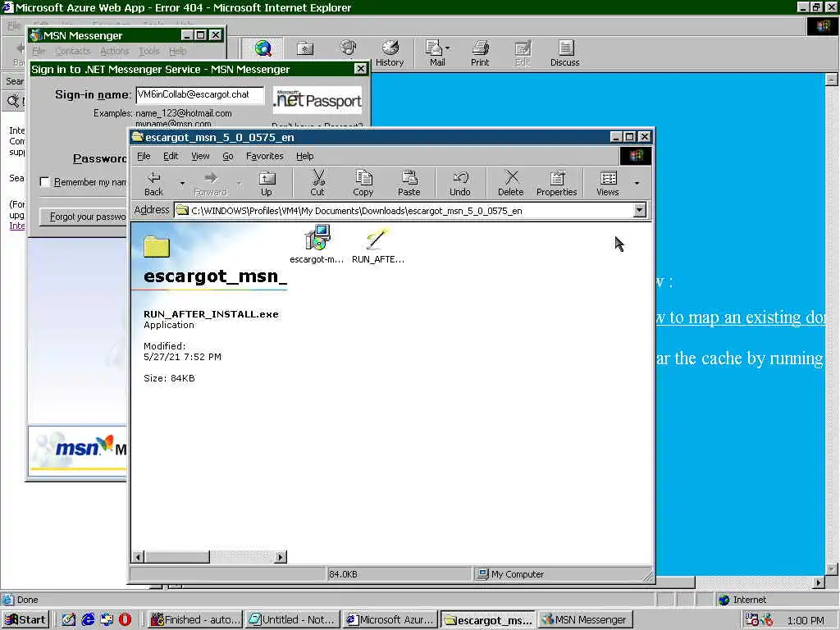Select the escargot-m... installer file
This screenshot has width=840, height=630.
coord(317,244)
